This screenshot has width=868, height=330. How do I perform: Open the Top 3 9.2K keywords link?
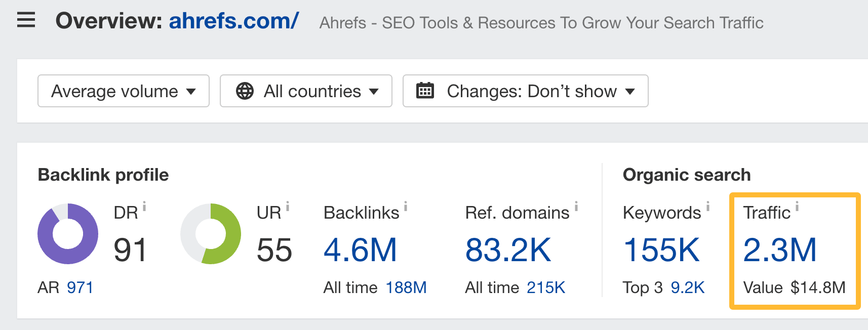click(687, 287)
